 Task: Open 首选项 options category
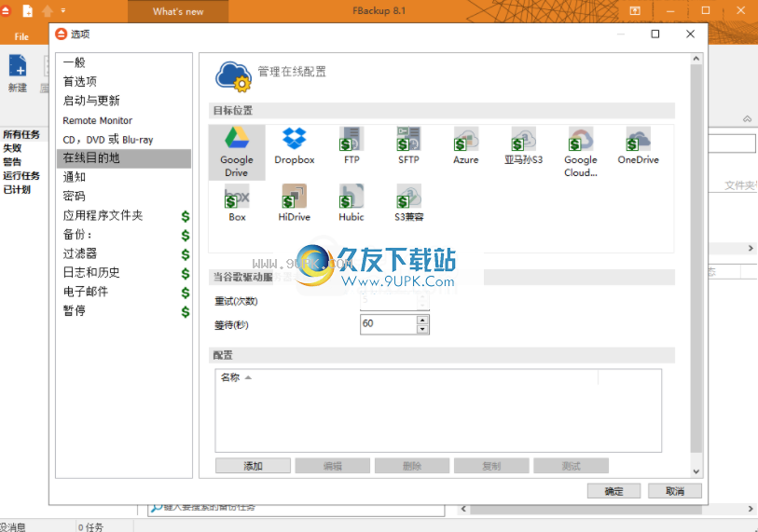(x=124, y=81)
